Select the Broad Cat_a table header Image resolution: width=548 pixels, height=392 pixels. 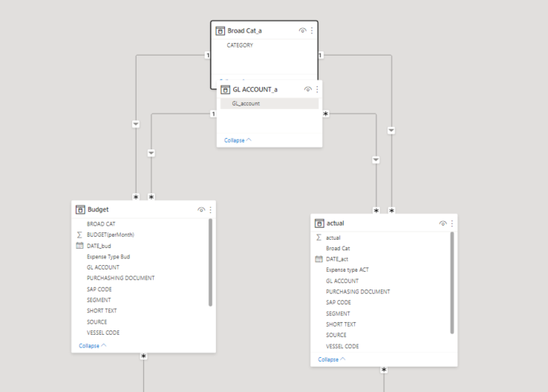tap(264, 30)
